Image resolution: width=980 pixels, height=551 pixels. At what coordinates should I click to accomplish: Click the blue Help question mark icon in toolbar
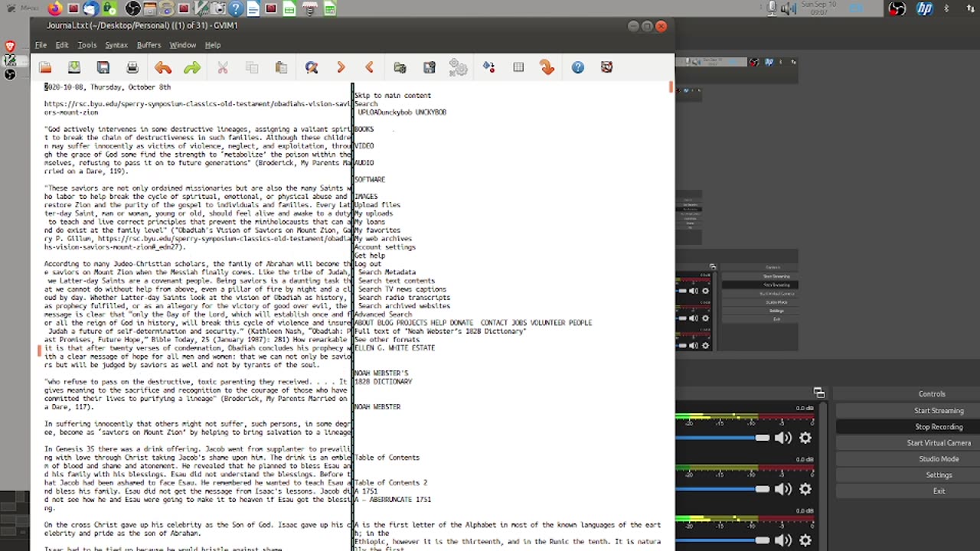pos(577,67)
